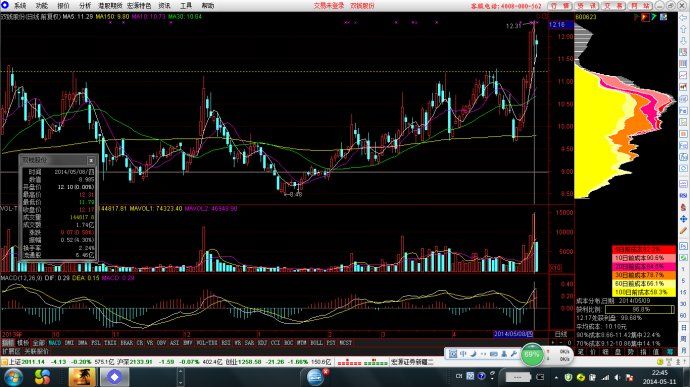690x387 pixels.
Task: Close the floating stock info popup
Action: point(91,160)
